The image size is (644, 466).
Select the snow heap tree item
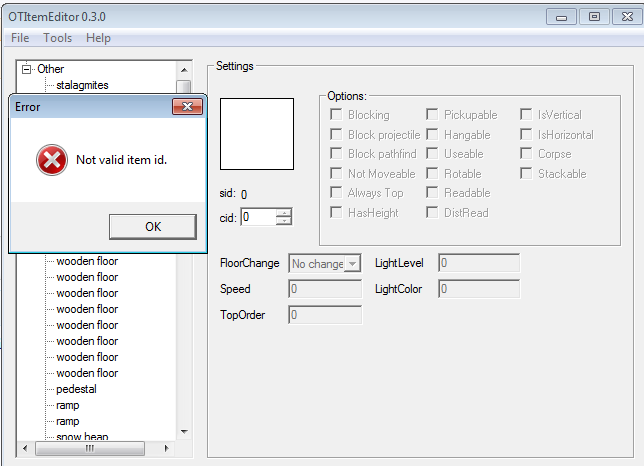pyautogui.click(x=82, y=436)
